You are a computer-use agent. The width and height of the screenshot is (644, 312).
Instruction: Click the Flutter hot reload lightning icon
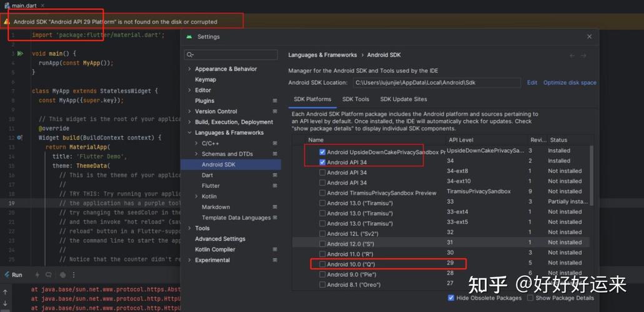coord(37,275)
